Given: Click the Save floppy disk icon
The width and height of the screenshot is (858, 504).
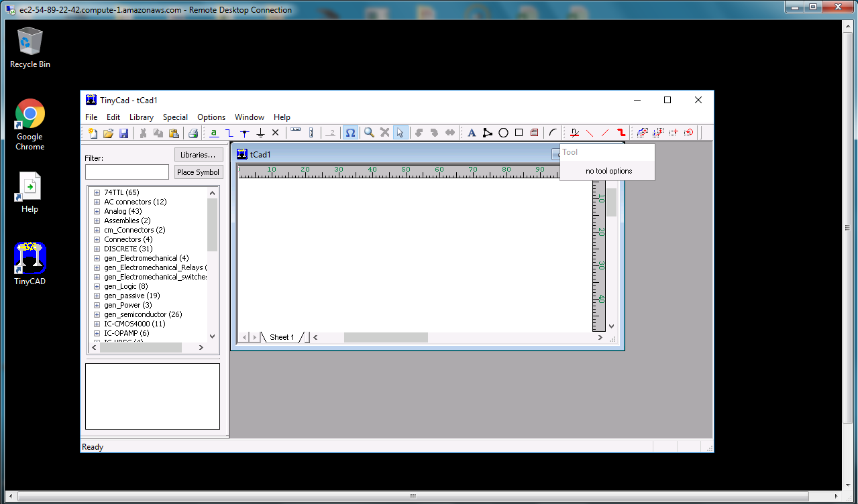Looking at the screenshot, I should point(123,133).
